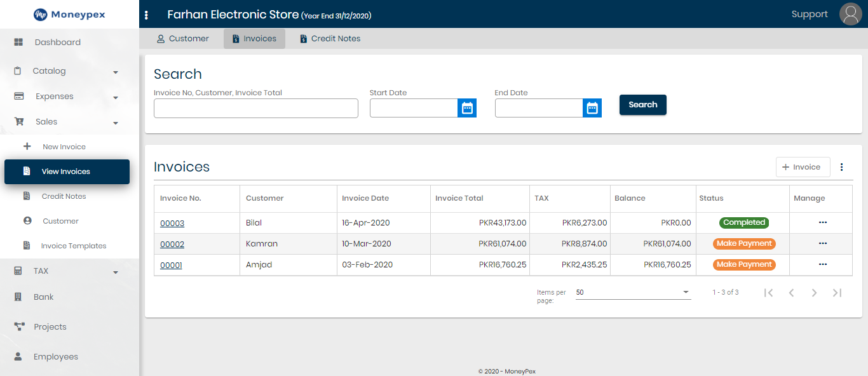
Task: Select View Invoices in sidebar
Action: tap(67, 171)
